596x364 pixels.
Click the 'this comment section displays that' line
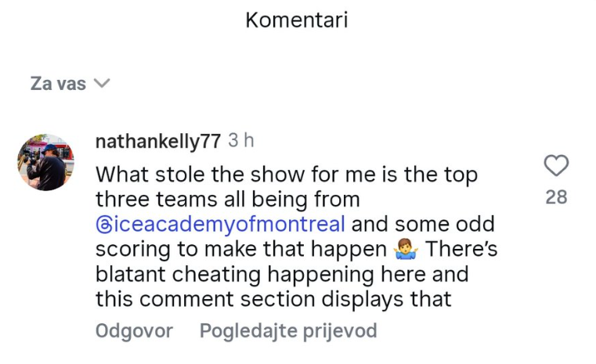click(x=273, y=300)
